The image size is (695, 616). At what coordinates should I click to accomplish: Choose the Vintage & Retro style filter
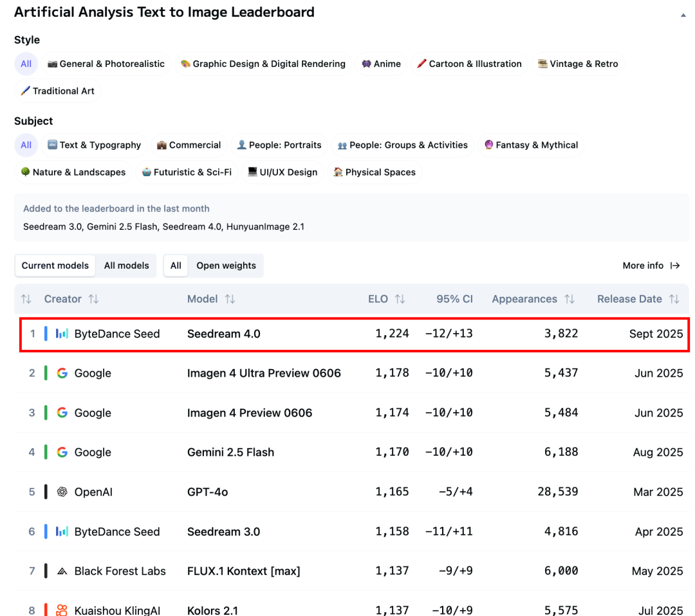577,64
